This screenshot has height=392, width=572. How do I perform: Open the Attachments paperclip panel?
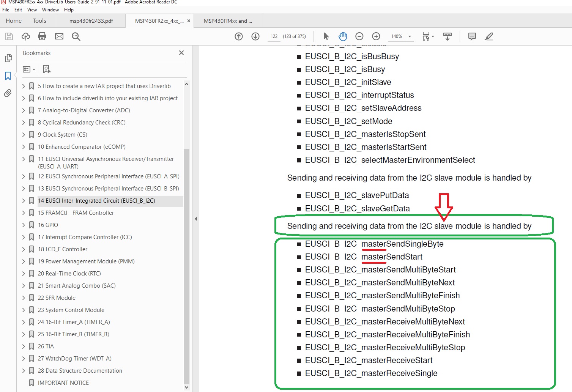coord(8,93)
